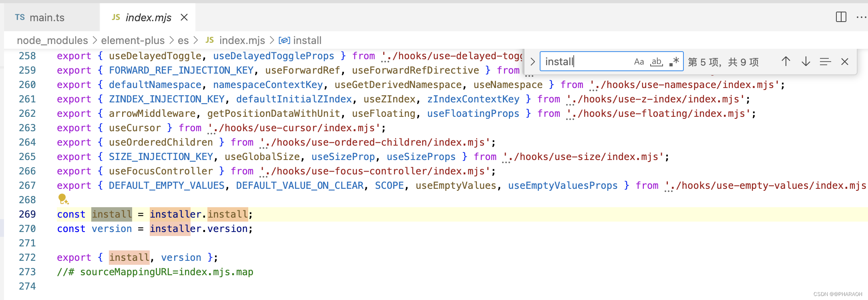Click './hooks/use-size/index.mjs' path
Screen dimensions: 868x300
tap(583, 157)
